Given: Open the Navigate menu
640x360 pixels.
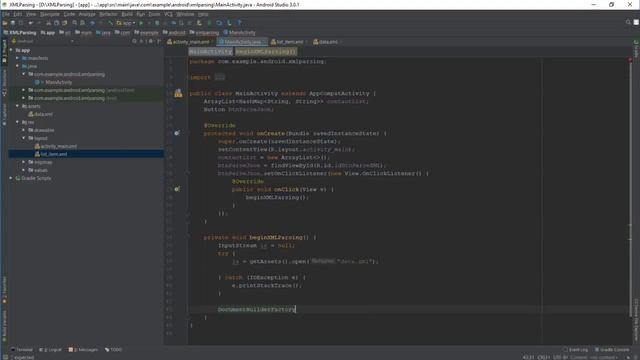Looking at the screenshot, I should (x=50, y=14).
